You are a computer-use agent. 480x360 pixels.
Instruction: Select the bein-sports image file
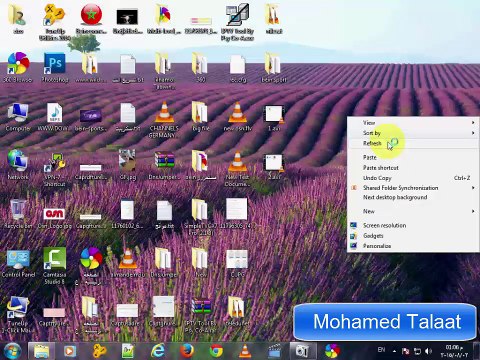click(x=91, y=119)
